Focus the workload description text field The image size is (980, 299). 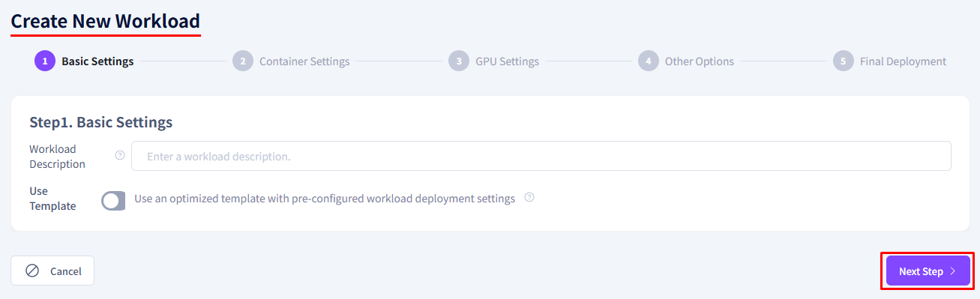541,156
